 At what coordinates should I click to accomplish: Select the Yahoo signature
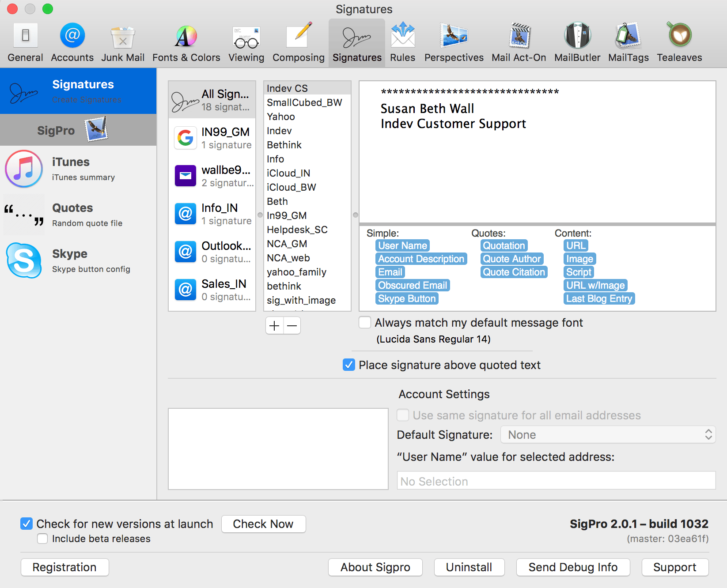307,117
